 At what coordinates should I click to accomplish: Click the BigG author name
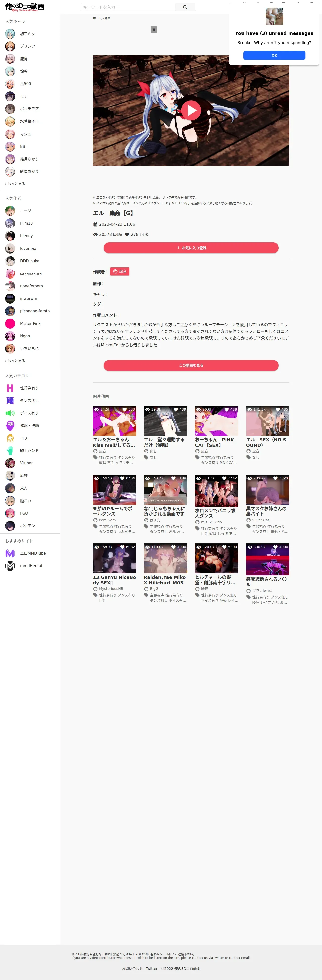click(154, 589)
